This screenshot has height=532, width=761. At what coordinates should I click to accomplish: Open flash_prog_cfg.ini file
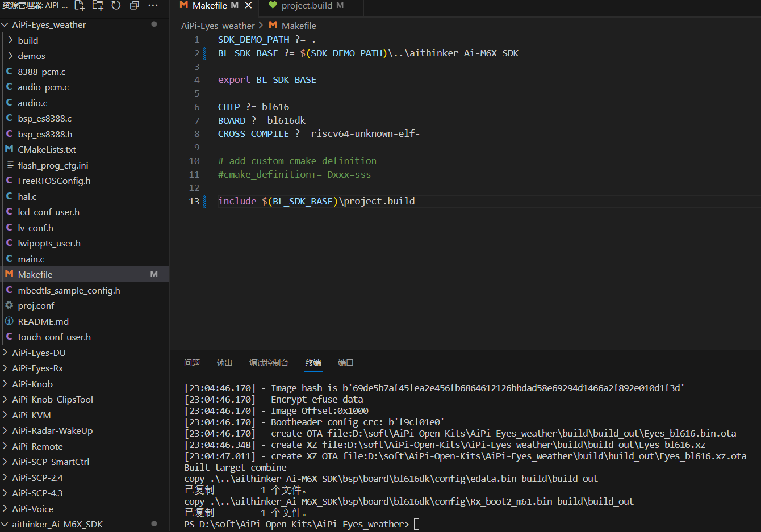85,165
